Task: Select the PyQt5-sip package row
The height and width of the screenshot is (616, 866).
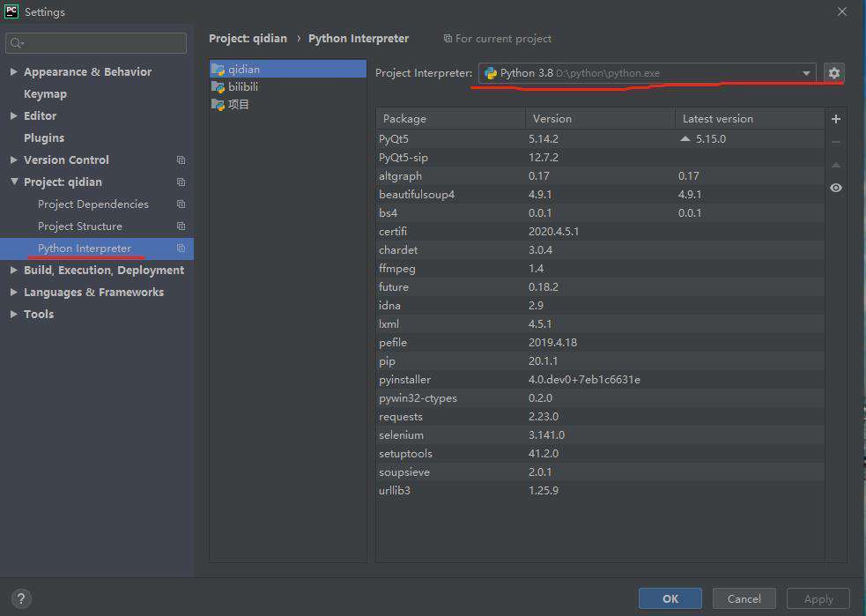Action: click(x=600, y=158)
